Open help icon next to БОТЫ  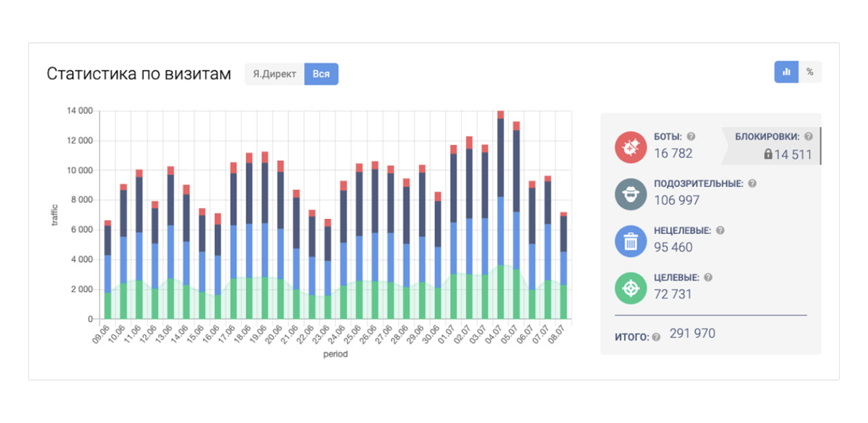pyautogui.click(x=691, y=137)
